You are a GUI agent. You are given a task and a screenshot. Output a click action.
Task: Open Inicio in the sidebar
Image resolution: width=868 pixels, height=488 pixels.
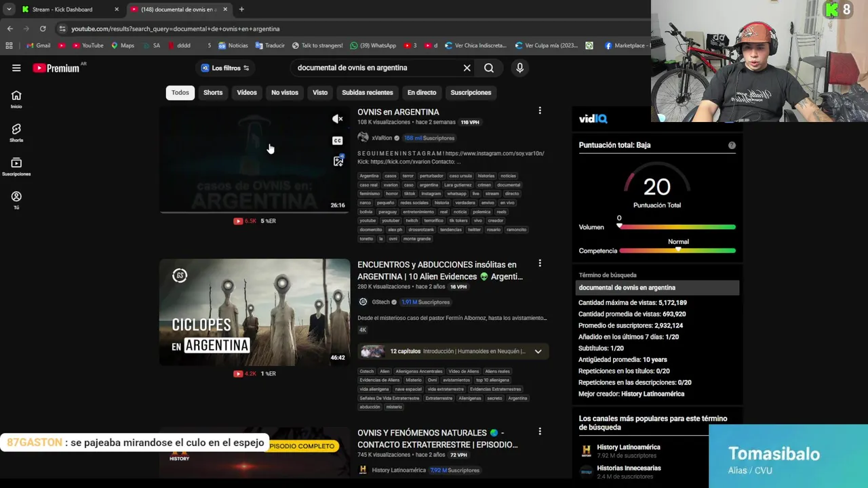(16, 100)
